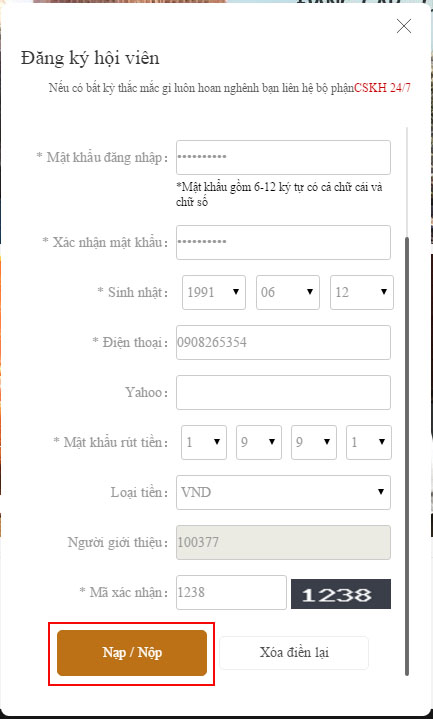The image size is (433, 719).
Task: Click the empty Yahoo input field
Action: pyautogui.click(x=283, y=392)
